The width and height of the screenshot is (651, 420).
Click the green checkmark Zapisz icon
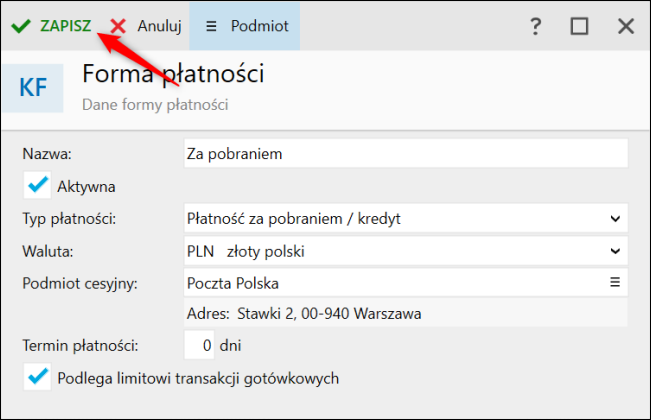click(x=19, y=26)
